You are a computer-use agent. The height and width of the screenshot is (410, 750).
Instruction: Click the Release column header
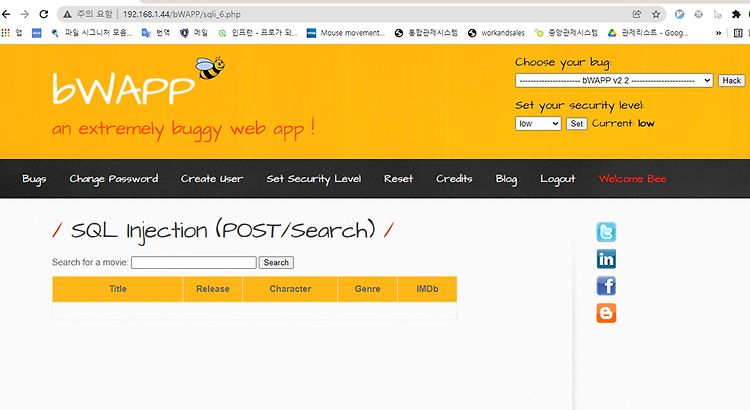213,289
